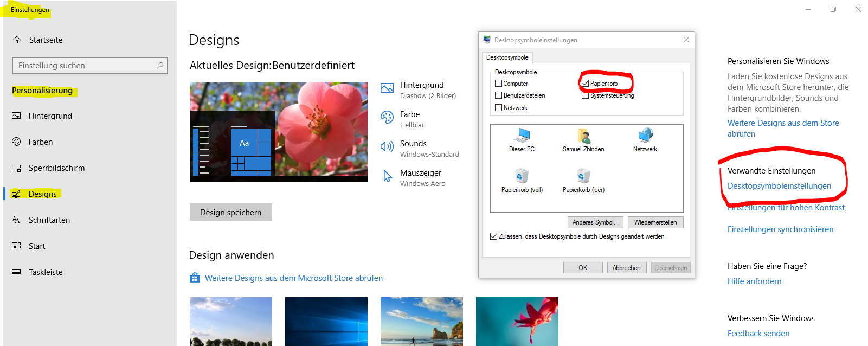
Task: Click the Mauszeiger cursor icon
Action: (387, 176)
